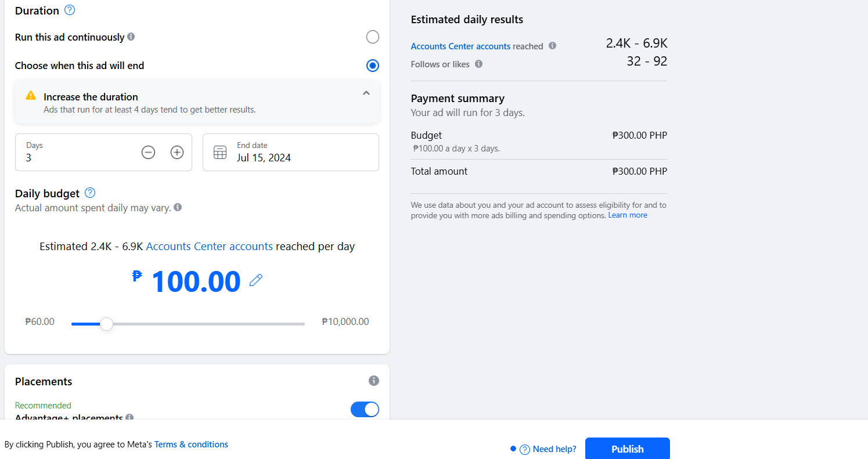868x459 pixels.
Task: Click the pencil icon to edit budget amount
Action: click(x=256, y=281)
